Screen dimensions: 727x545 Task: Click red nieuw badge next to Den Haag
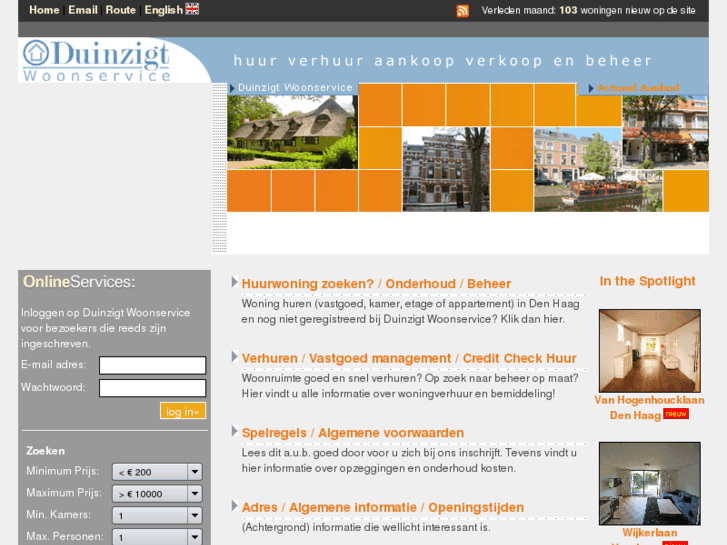(676, 414)
